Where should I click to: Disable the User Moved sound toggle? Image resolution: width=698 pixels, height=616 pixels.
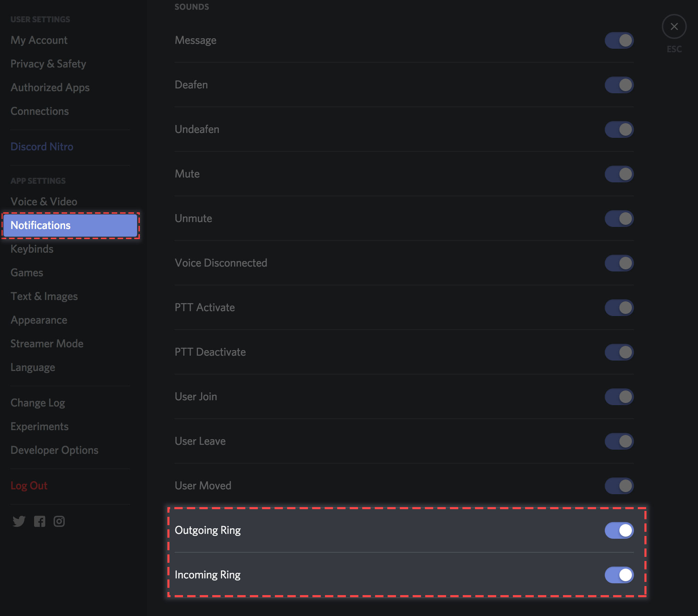click(618, 485)
